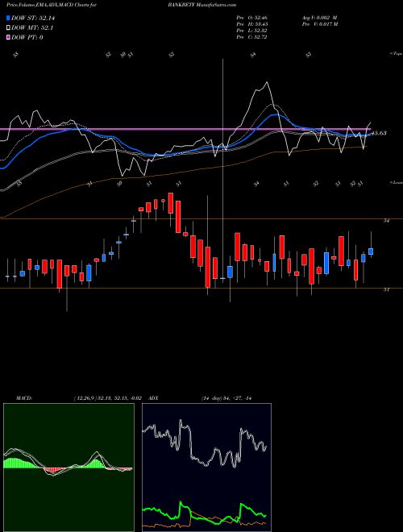
Task: Click the '<Lows' axis label
Action: click(396, 182)
